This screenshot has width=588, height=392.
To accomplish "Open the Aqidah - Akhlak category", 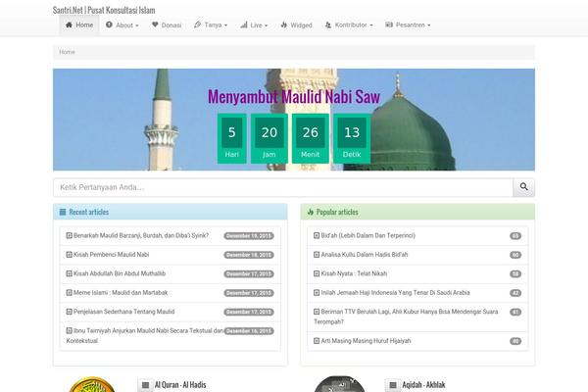I will (x=423, y=385).
